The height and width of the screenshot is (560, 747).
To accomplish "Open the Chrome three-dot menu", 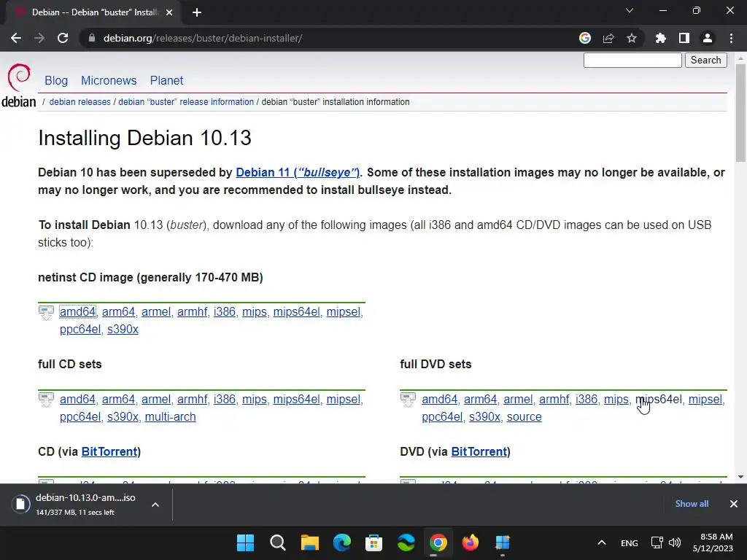I will (x=731, y=38).
